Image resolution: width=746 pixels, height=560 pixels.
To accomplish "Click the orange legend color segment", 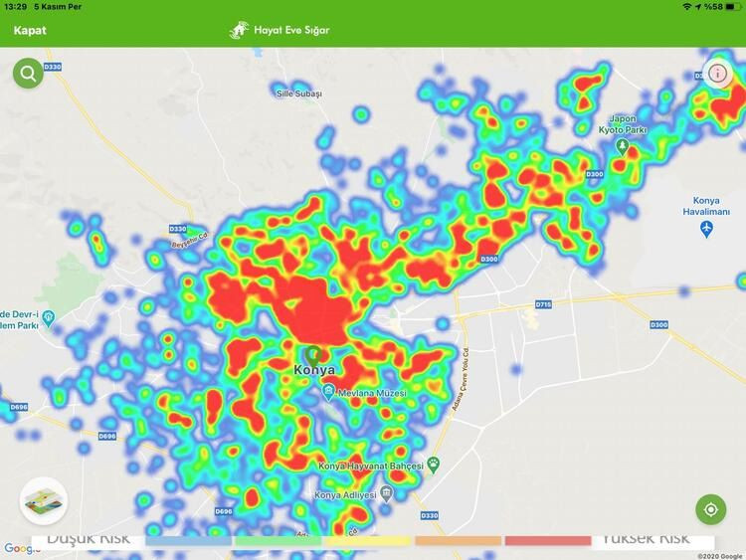I will 458,541.
